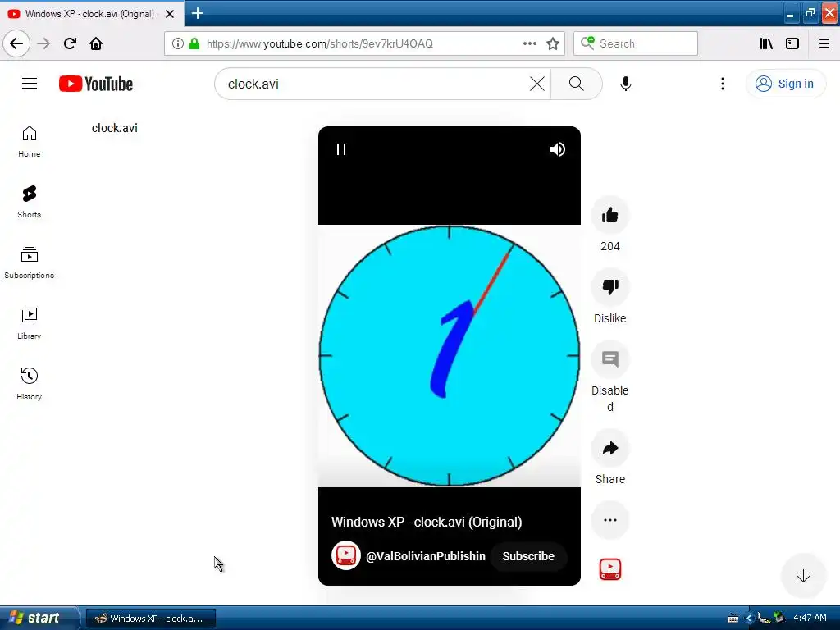Reload the page with the refresh icon
Image resolution: width=840 pixels, height=630 pixels.
pos(70,43)
